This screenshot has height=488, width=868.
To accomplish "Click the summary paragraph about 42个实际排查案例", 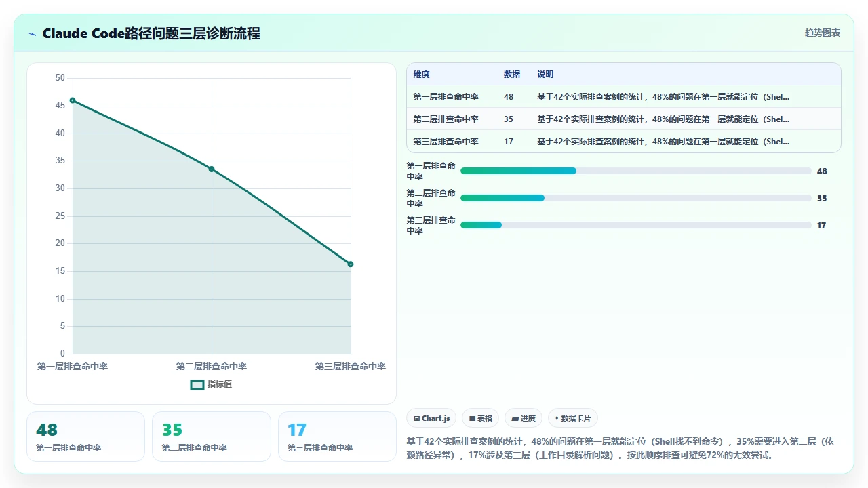I will point(620,448).
